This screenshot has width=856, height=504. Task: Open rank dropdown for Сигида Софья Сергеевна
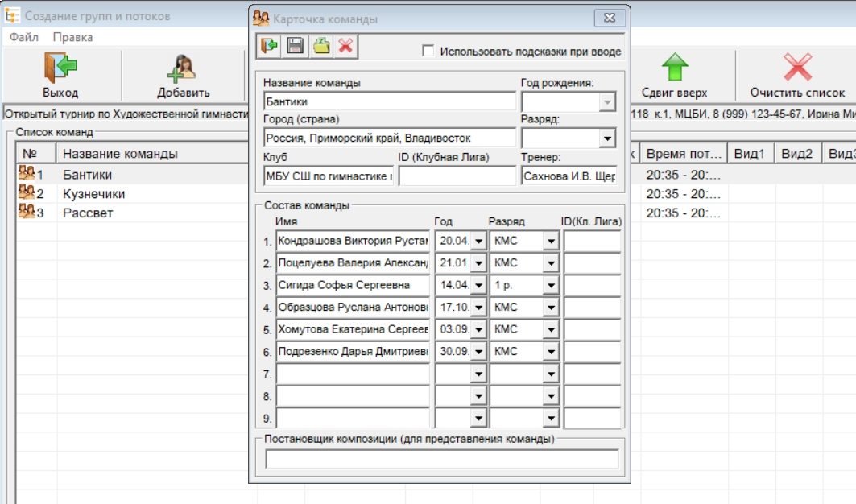(x=551, y=285)
